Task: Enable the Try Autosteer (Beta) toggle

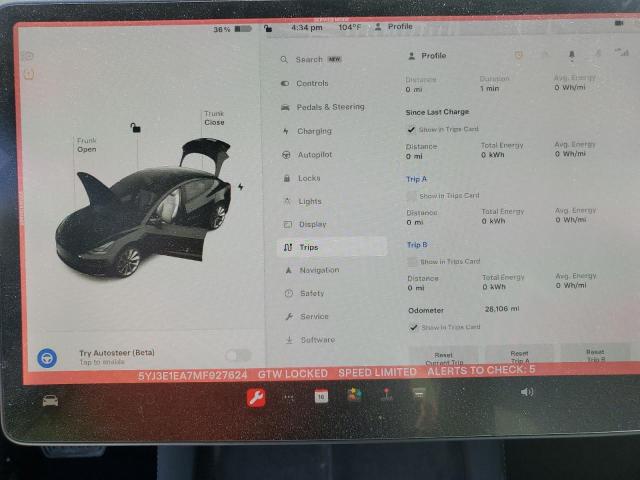Action: [238, 356]
